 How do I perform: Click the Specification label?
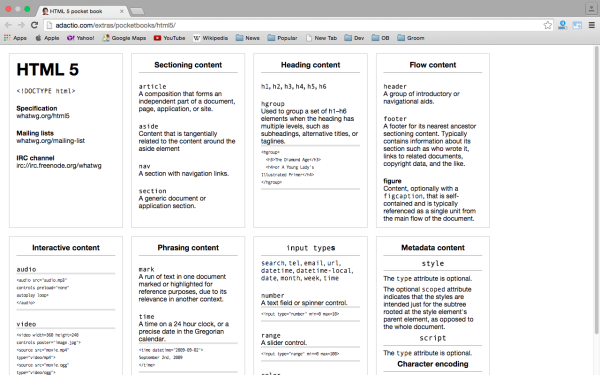coord(37,108)
